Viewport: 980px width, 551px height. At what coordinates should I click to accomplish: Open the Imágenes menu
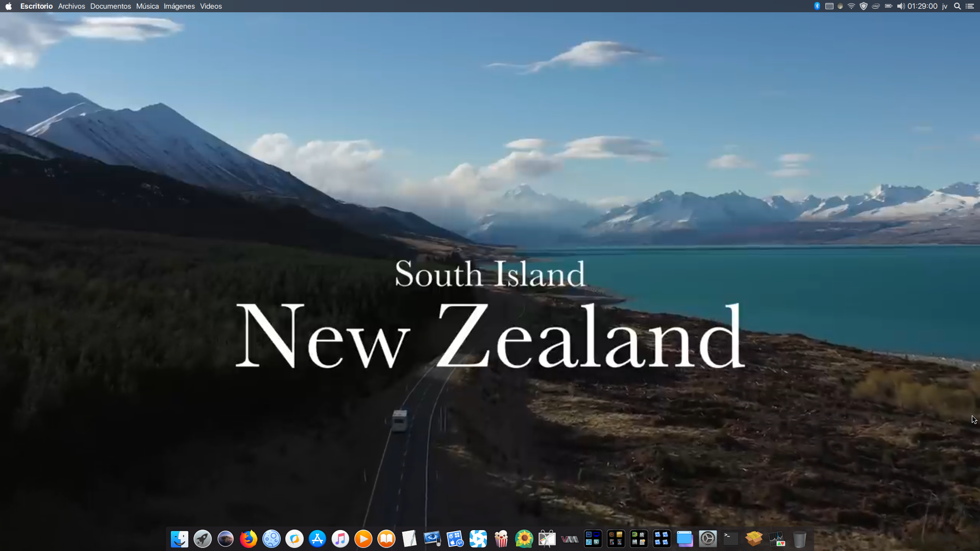pyautogui.click(x=179, y=6)
